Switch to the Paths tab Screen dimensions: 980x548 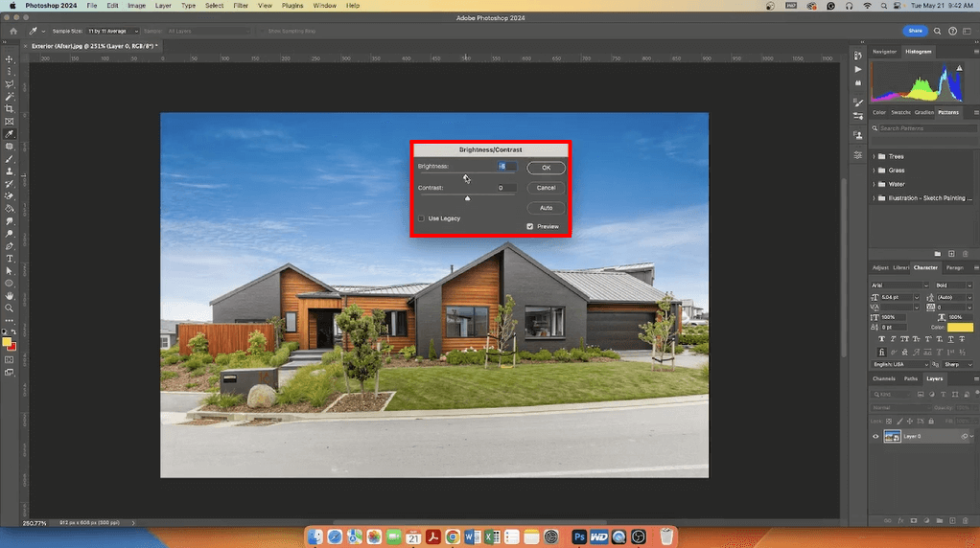[x=911, y=378]
